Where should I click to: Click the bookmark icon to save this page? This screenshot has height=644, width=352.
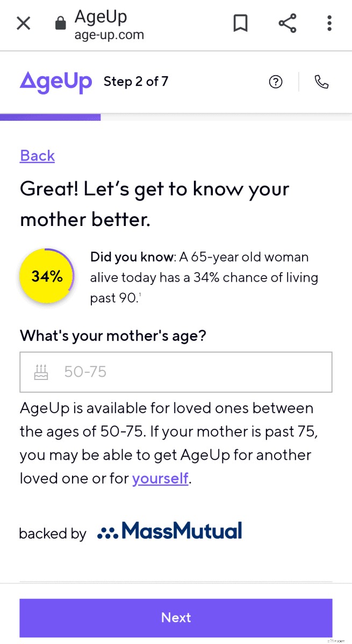(240, 23)
